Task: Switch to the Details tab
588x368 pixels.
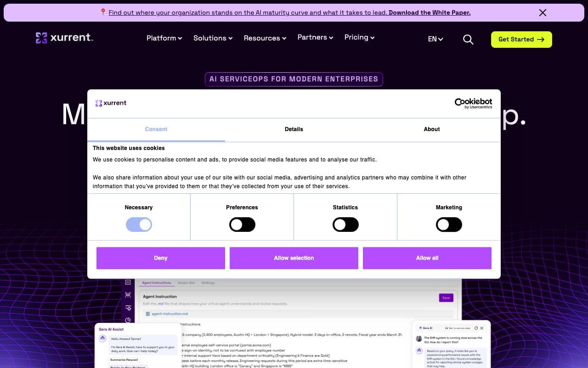Action: [294, 129]
